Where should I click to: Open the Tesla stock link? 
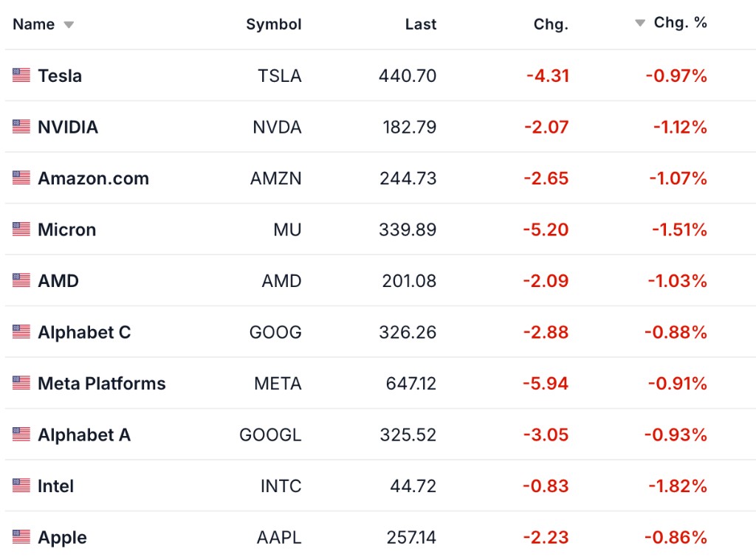[60, 75]
